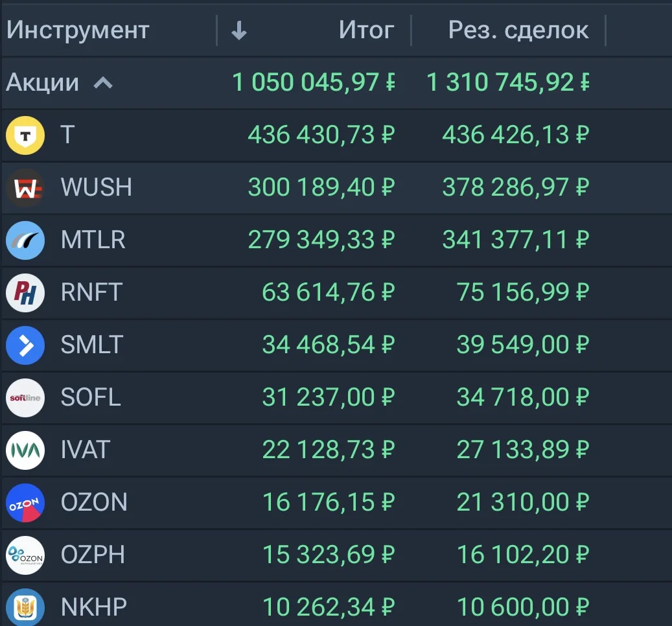This screenshot has width=672, height=626.
Task: Click the sort descending arrow in Итог column
Action: pos(238,30)
